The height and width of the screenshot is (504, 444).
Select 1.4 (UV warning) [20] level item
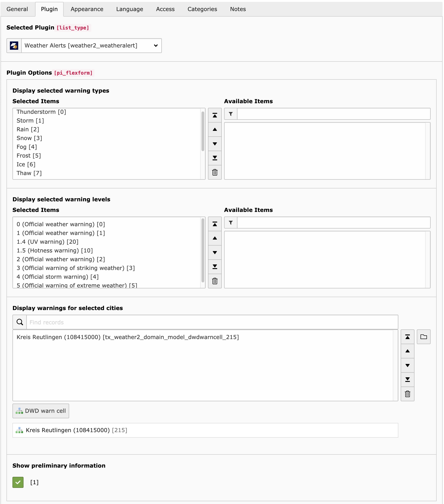coord(47,242)
